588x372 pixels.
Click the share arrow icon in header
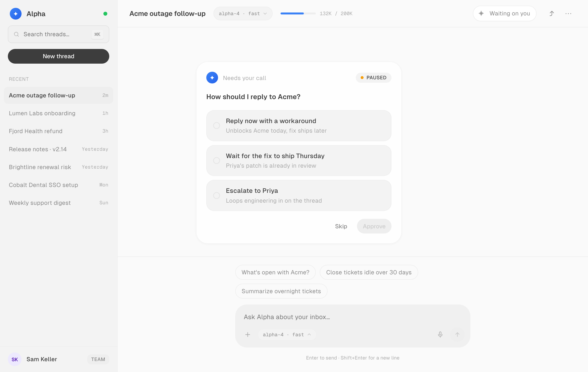pyautogui.click(x=551, y=13)
